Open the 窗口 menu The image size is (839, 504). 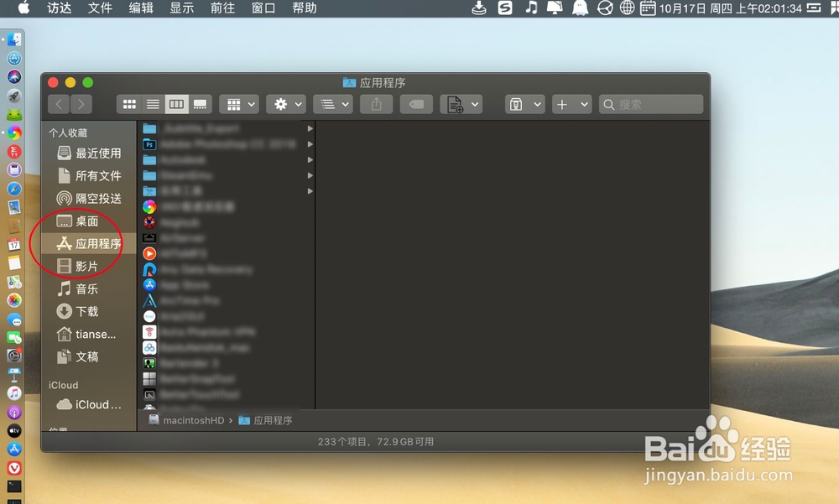pos(263,8)
